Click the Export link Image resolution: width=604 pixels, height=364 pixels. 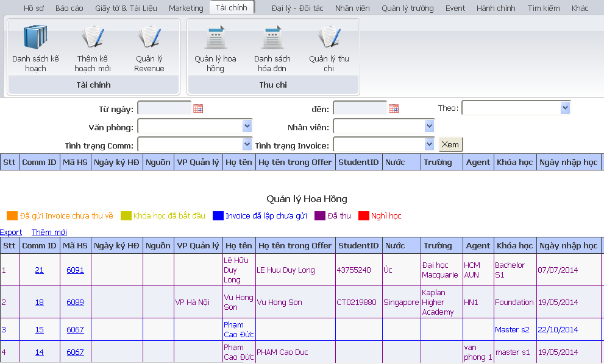[x=11, y=232]
